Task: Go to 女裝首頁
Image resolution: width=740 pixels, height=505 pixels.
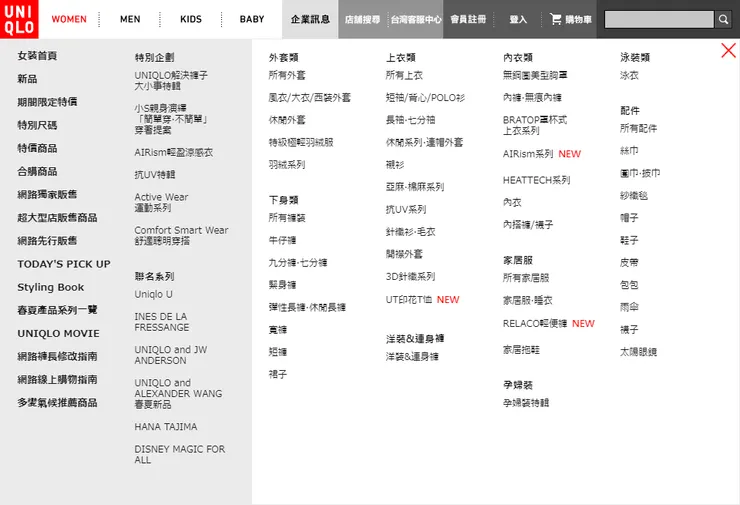Action: (x=37, y=56)
